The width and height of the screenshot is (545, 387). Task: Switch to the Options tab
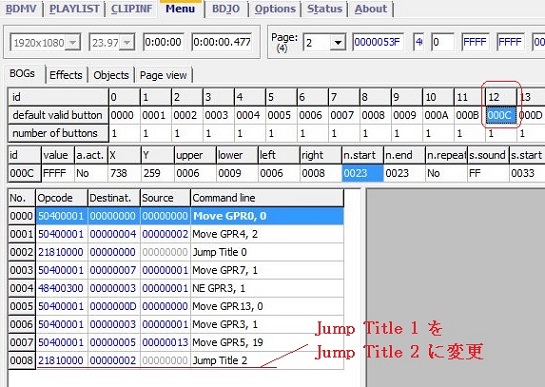tap(275, 8)
